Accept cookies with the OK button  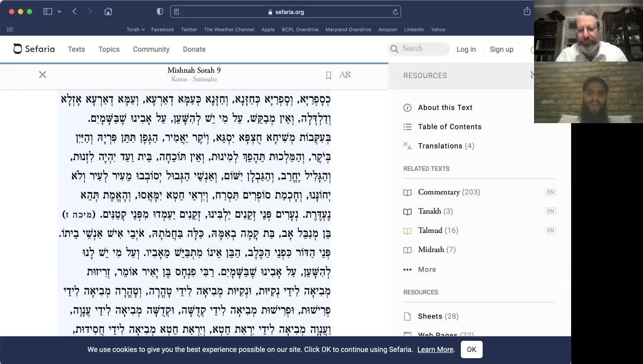(472, 350)
